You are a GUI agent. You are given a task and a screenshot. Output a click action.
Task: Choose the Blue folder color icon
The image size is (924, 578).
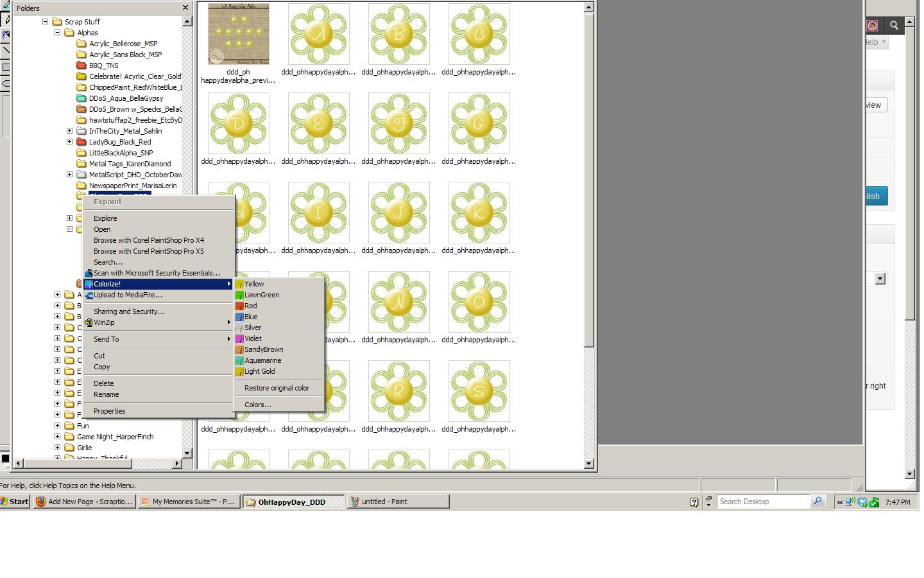tap(239, 317)
